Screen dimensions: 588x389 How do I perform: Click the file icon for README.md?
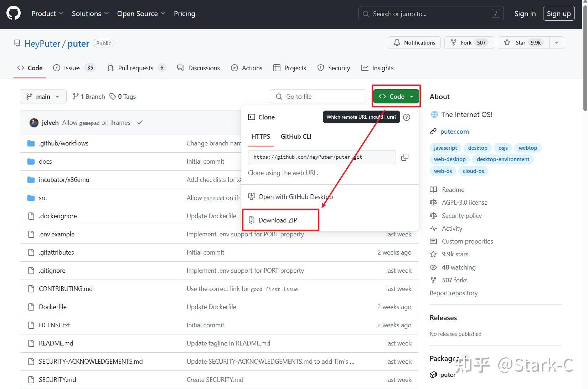click(x=31, y=343)
